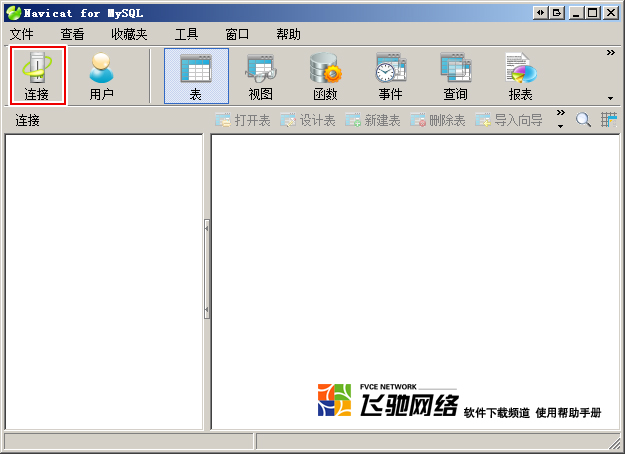Click the title bar arrows button
The width and height of the screenshot is (625, 454).
[x=540, y=13]
